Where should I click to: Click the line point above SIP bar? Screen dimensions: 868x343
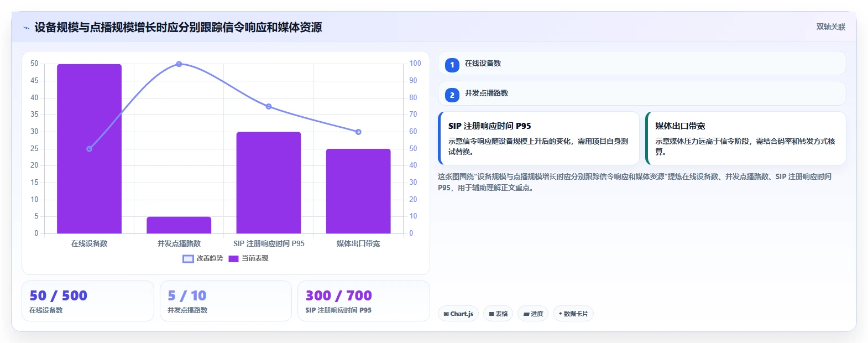coord(269,106)
